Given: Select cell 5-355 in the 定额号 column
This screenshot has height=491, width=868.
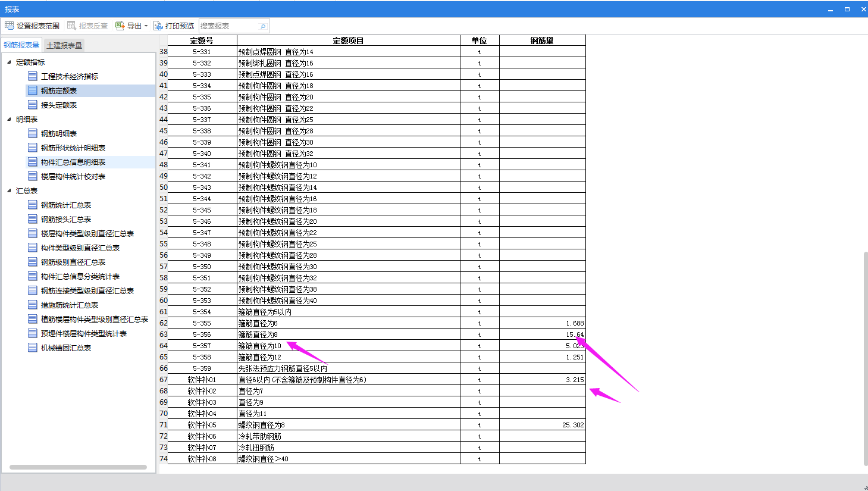Looking at the screenshot, I should [x=202, y=323].
